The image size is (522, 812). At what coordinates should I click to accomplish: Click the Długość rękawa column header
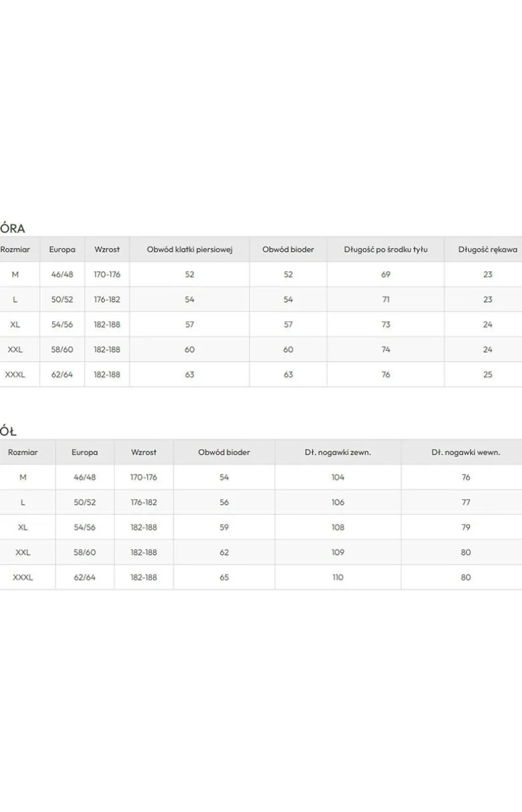pos(487,249)
